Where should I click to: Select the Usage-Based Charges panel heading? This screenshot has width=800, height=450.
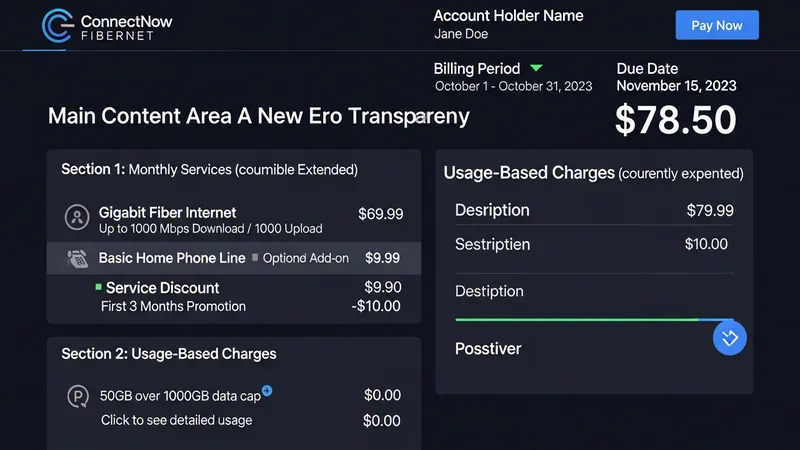click(593, 173)
